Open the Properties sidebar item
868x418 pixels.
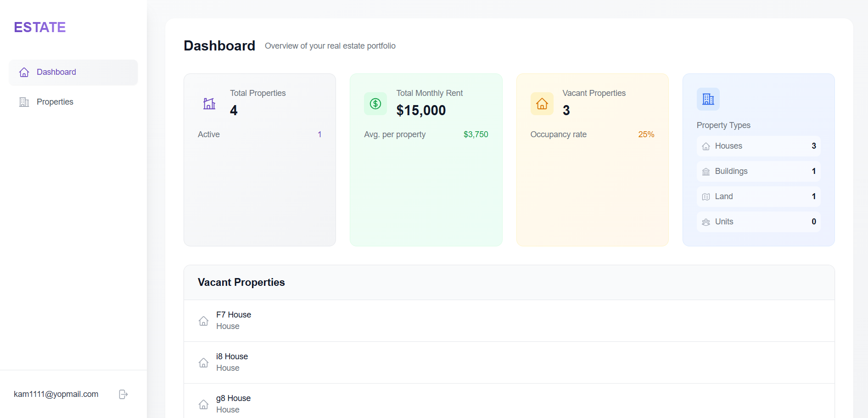click(x=73, y=102)
